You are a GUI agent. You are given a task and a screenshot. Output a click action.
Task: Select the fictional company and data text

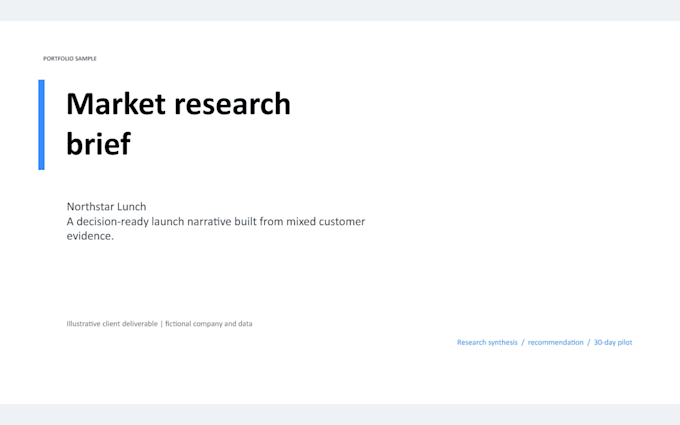tap(209, 324)
